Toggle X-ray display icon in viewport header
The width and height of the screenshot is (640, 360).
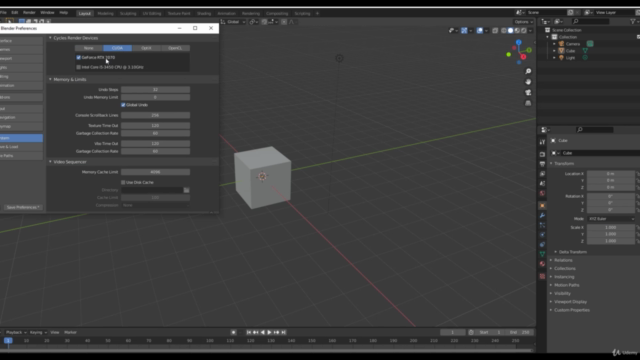pos(495,31)
